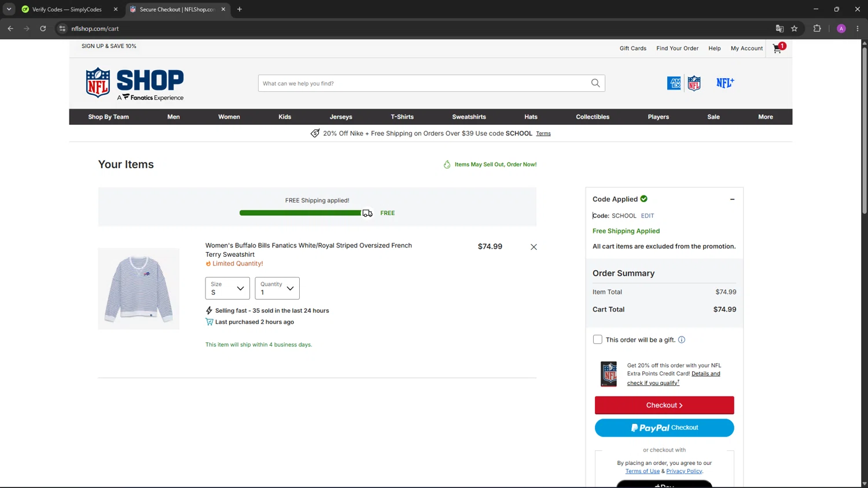Reload the page
The height and width of the screenshot is (488, 868).
[43, 28]
